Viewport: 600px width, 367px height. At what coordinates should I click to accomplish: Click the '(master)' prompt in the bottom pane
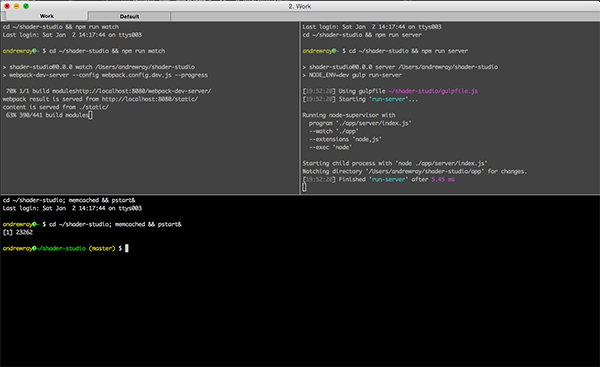[x=102, y=248]
